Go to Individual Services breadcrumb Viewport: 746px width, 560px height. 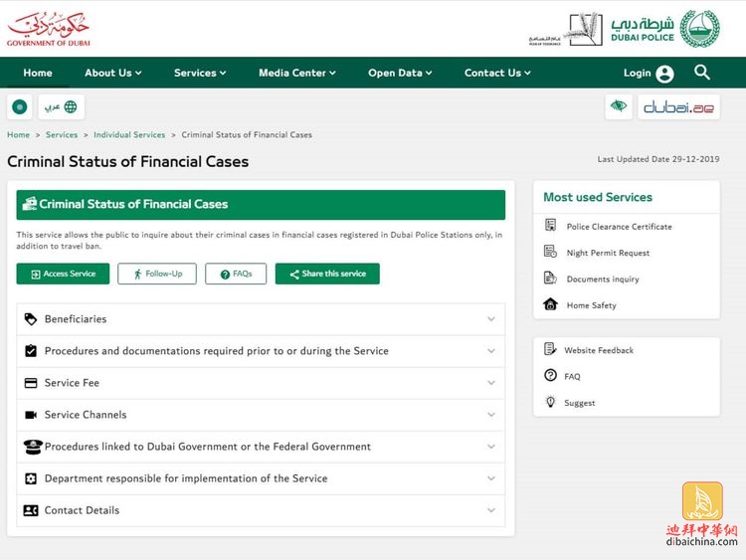(129, 134)
